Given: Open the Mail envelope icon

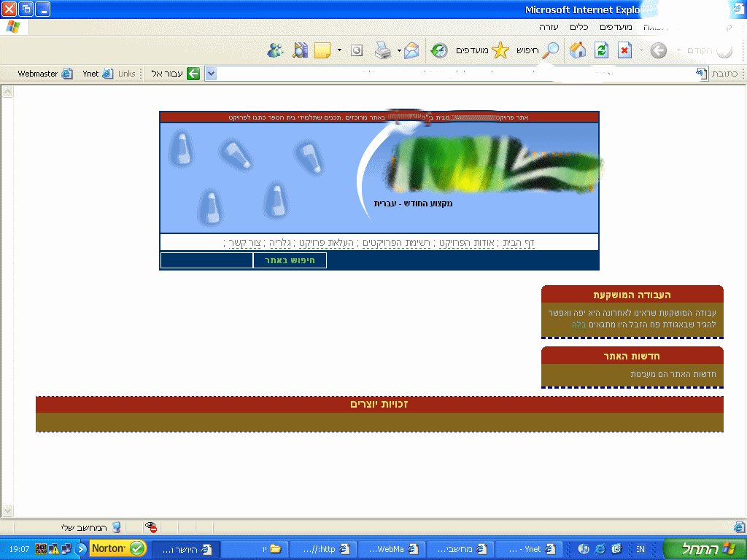Looking at the screenshot, I should click(412, 50).
